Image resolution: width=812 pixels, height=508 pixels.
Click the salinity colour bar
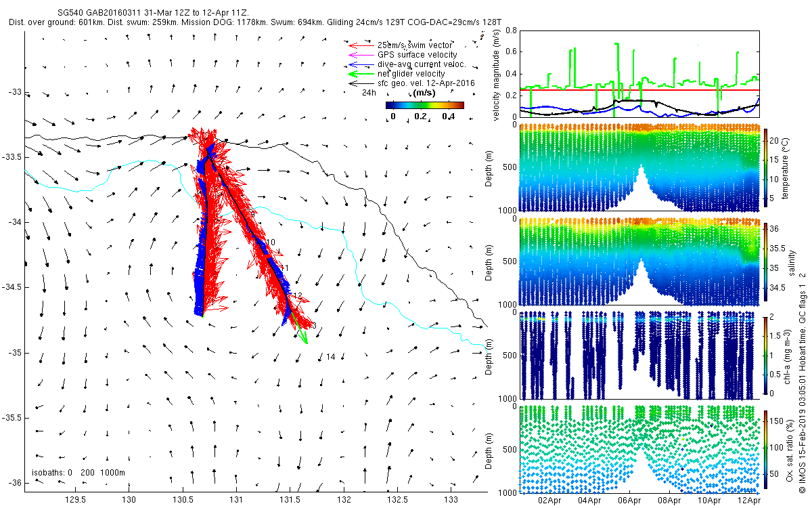(x=767, y=262)
